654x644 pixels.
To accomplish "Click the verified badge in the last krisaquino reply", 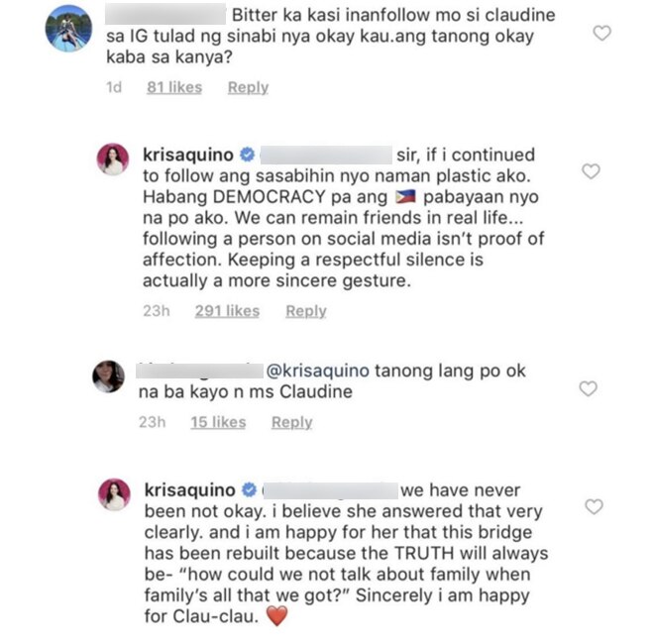I will point(249,489).
